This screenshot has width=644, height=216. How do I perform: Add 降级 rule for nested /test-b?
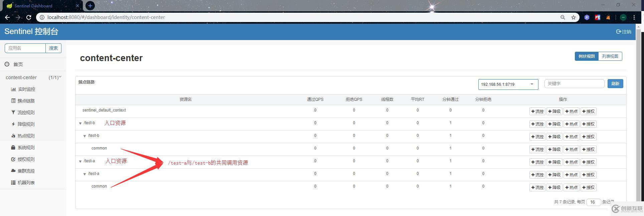[x=554, y=137]
